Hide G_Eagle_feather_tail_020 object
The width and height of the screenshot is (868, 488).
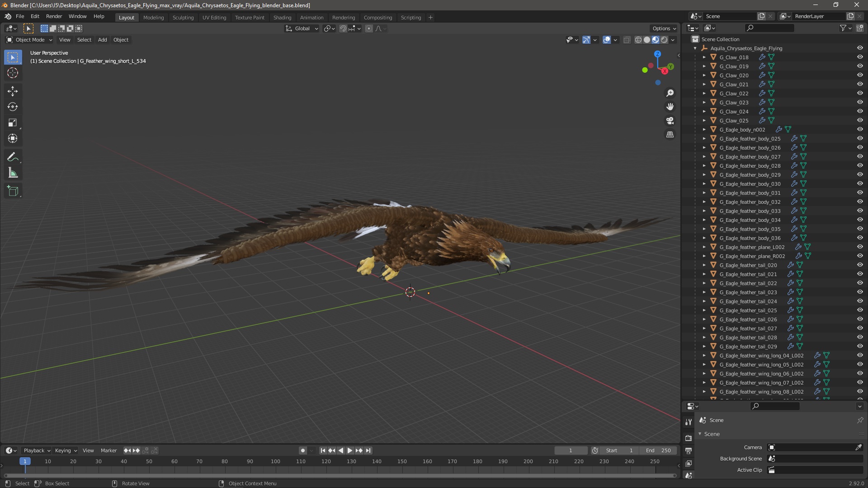(860, 265)
